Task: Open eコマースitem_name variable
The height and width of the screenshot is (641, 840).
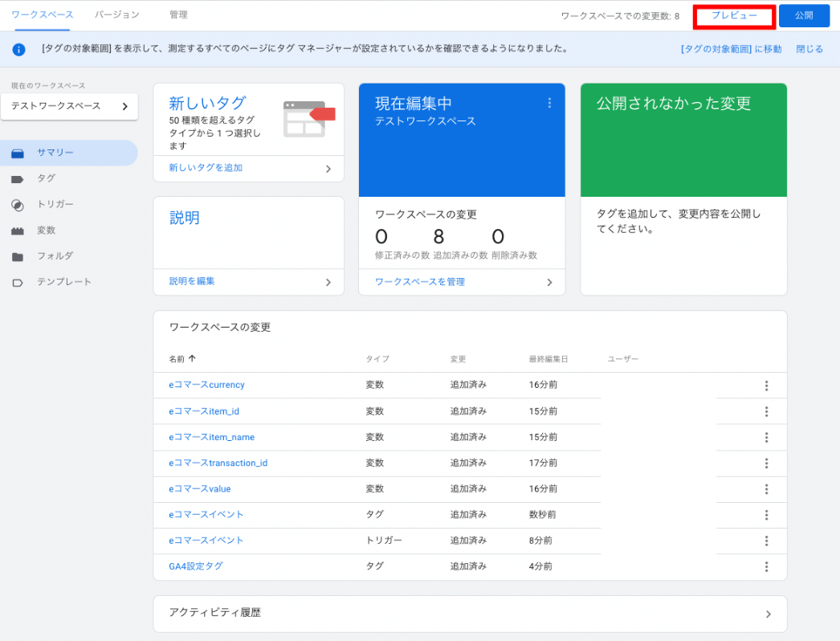Action: point(212,437)
